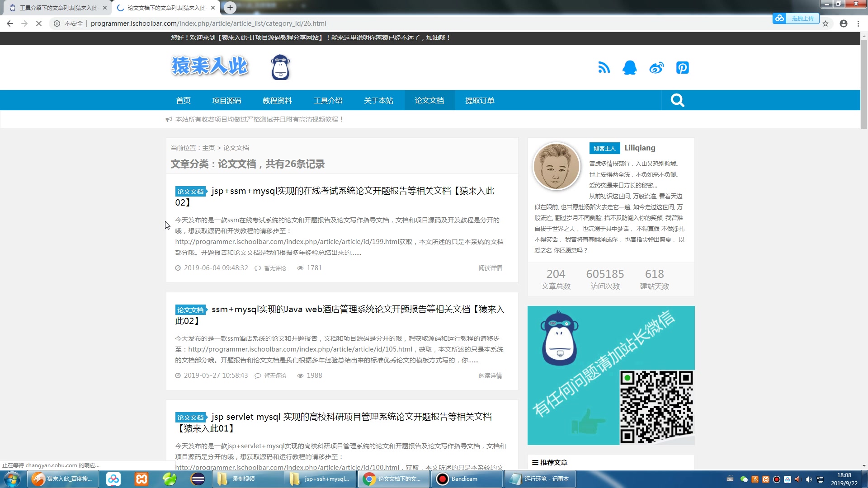Select 项目源码 in the navigation menu

[x=226, y=100]
